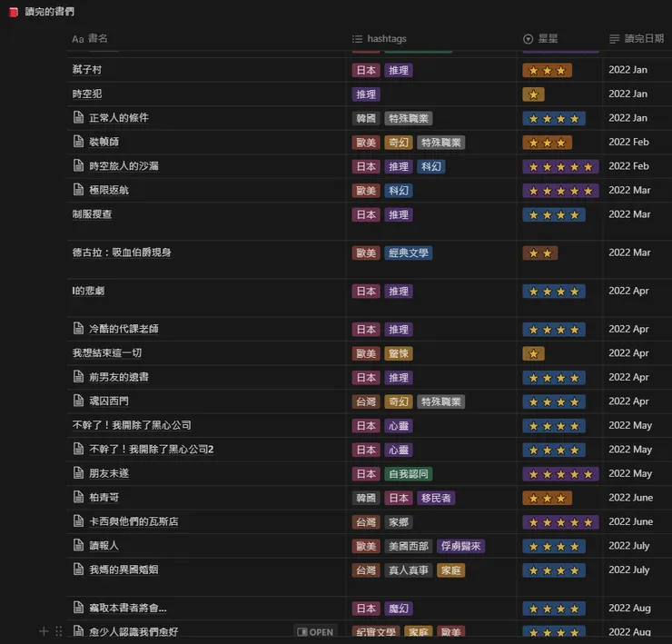Click the 推理 tag in the 時空犯 row
Image resolution: width=672 pixels, height=644 pixels.
pos(366,94)
